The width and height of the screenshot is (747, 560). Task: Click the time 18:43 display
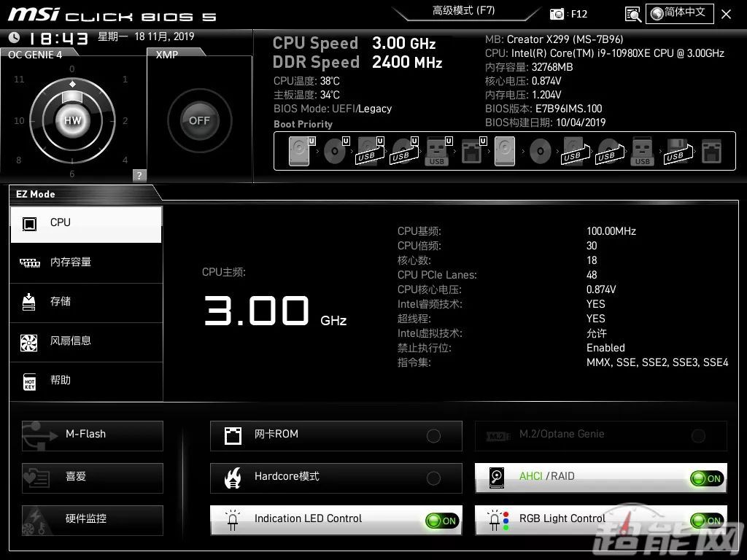(60, 38)
